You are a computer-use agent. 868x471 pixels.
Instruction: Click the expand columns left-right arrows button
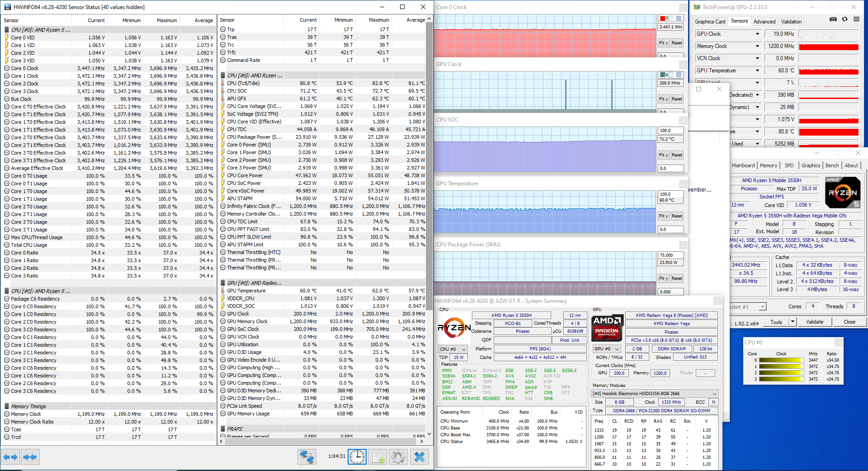pos(10,457)
